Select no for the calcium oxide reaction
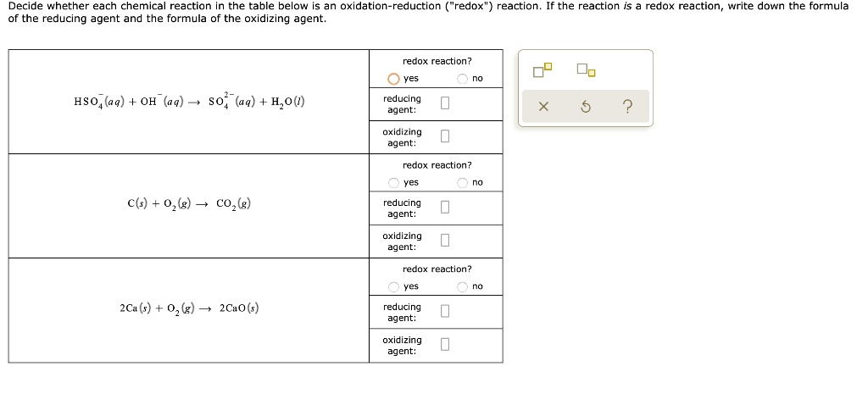868x394 pixels. click(463, 286)
